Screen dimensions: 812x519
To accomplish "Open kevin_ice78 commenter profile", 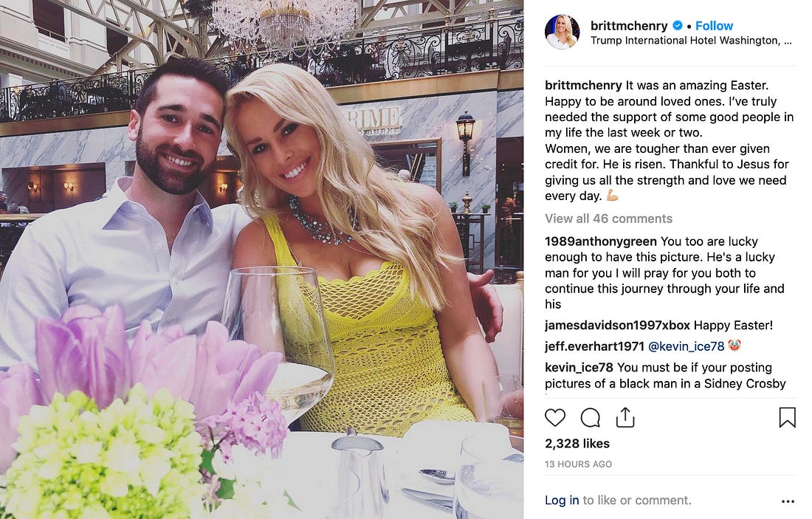I will point(579,368).
